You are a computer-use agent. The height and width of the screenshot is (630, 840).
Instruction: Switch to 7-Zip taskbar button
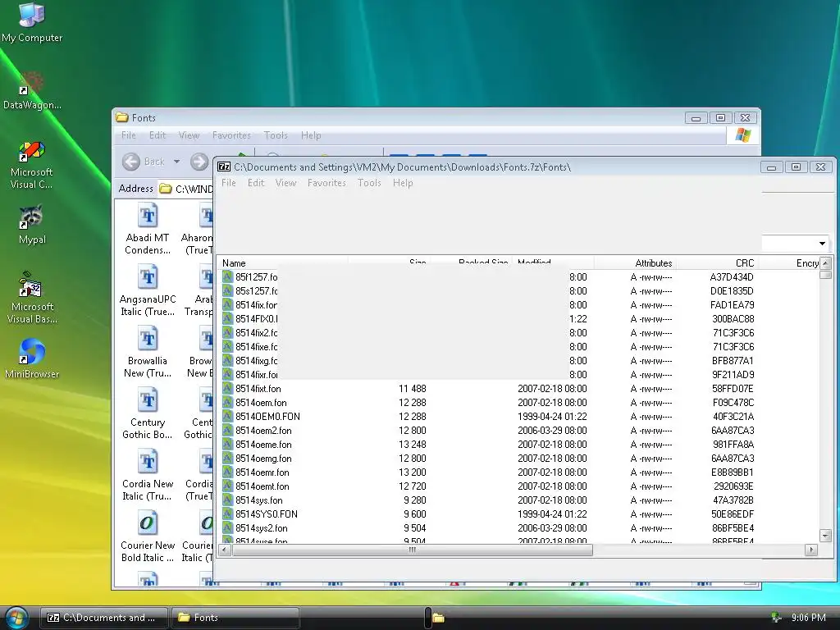[104, 618]
